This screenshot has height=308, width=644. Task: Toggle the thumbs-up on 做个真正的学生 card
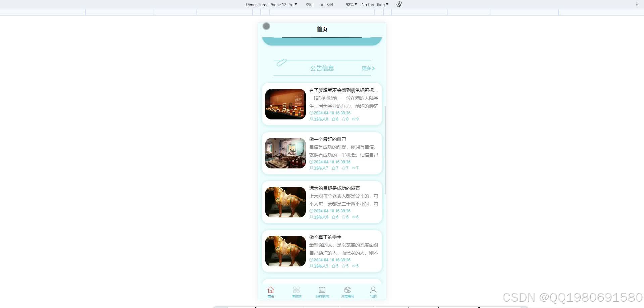[x=333, y=266]
